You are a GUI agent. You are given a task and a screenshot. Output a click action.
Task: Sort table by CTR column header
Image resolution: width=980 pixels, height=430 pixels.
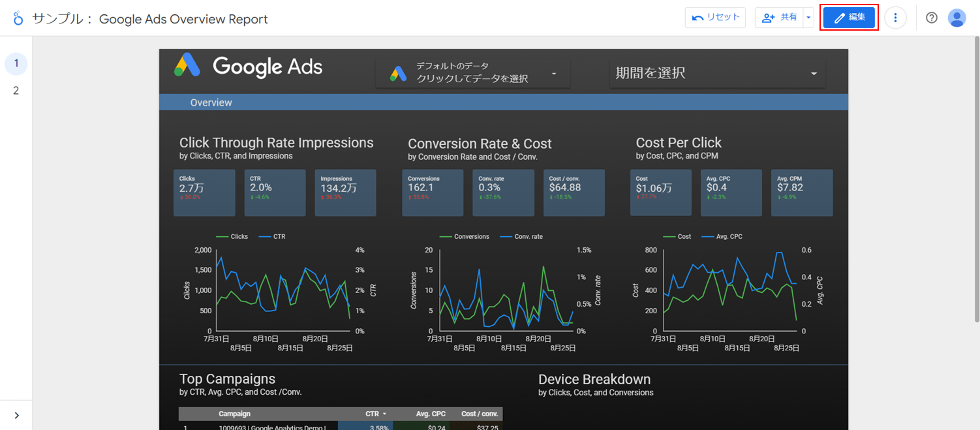(x=375, y=414)
